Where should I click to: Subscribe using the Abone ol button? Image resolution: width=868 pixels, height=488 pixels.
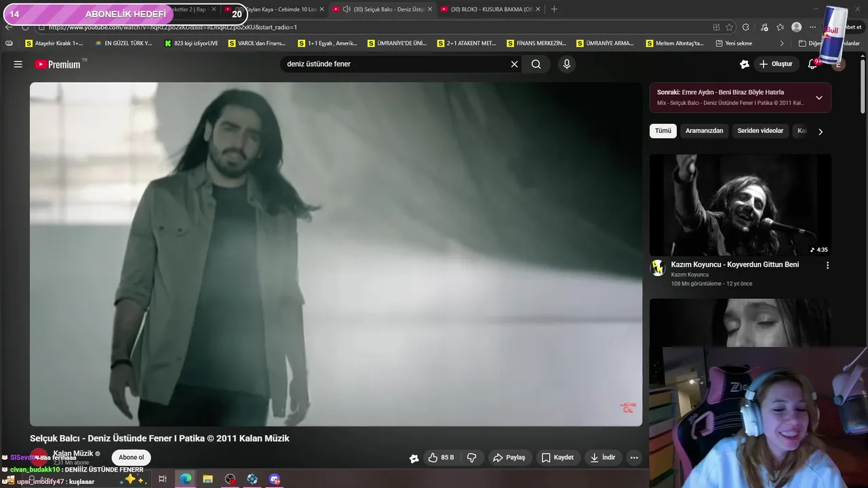point(131,457)
